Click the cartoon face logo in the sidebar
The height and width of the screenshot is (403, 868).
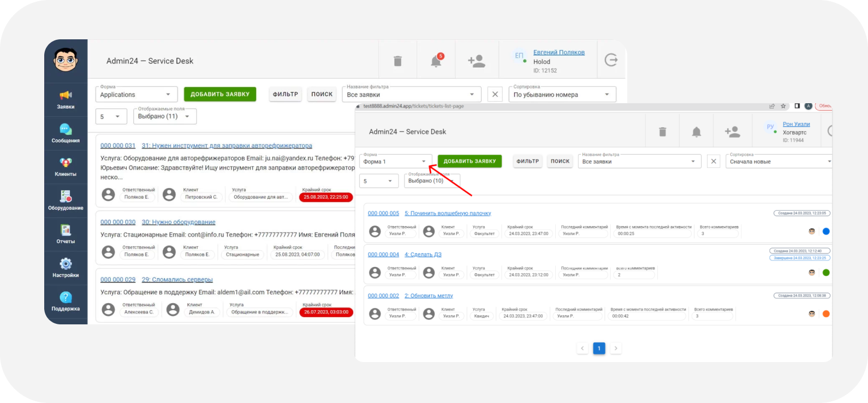(x=66, y=60)
